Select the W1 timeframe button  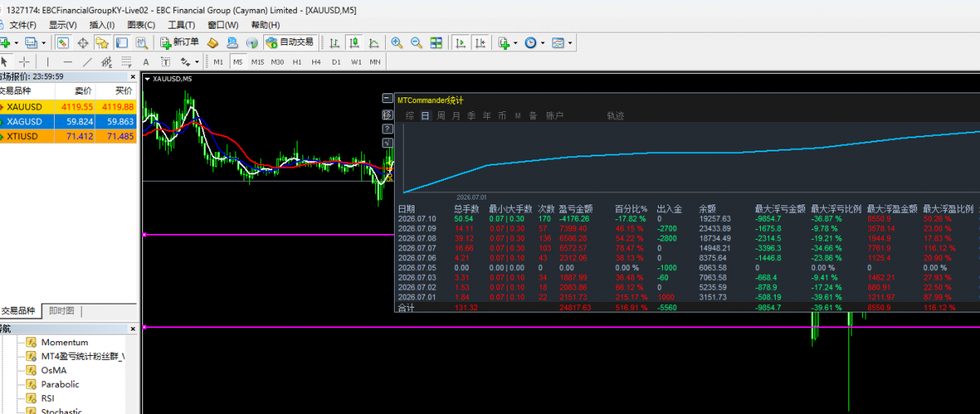356,62
